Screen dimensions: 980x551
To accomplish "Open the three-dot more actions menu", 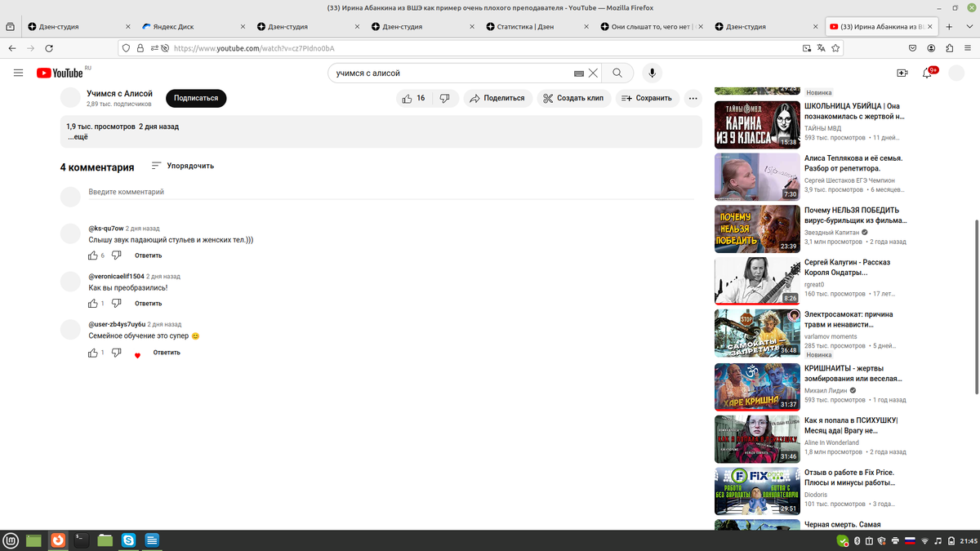I will 693,98.
